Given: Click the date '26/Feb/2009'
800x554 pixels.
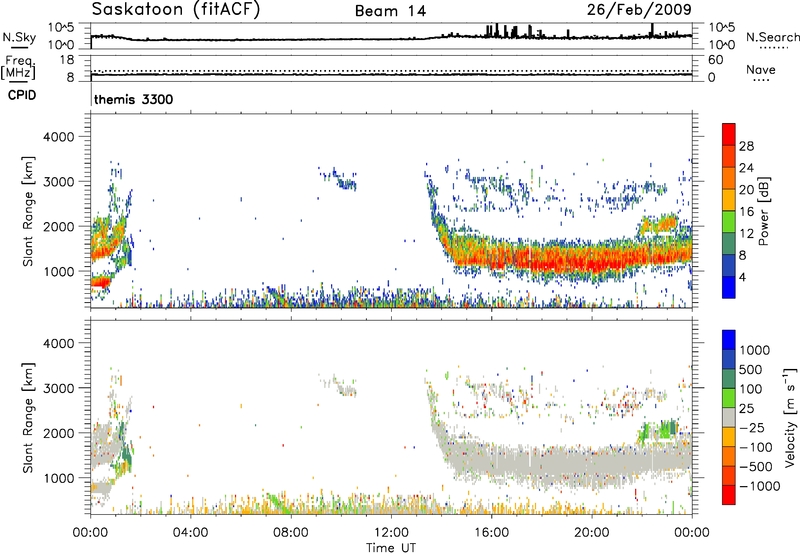Looking at the screenshot, I should (x=639, y=9).
